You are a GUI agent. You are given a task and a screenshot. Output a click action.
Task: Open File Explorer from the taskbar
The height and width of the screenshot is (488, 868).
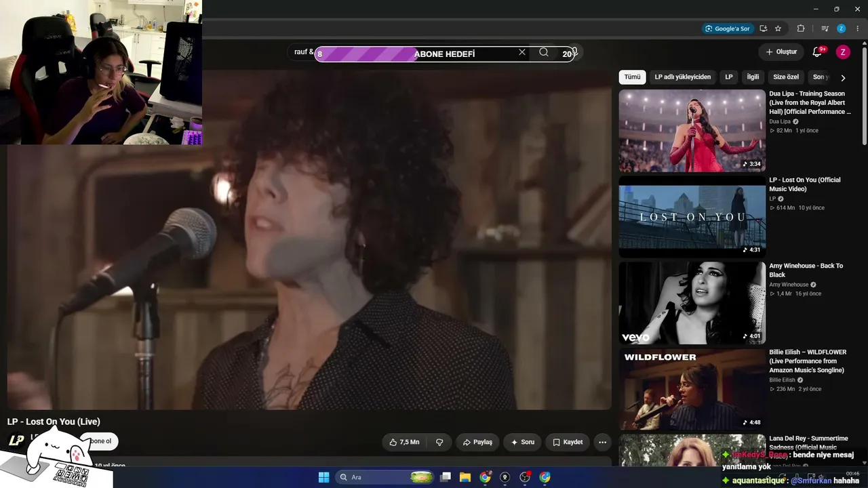(x=465, y=477)
